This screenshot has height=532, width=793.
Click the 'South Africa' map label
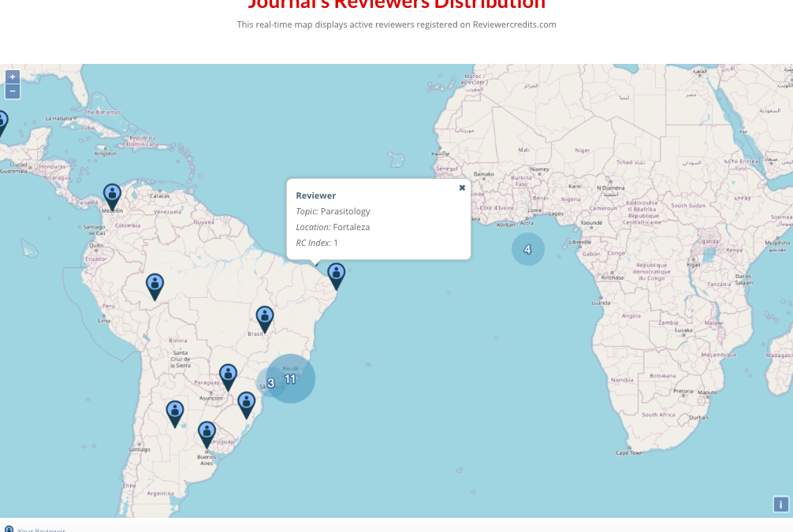[658, 415]
